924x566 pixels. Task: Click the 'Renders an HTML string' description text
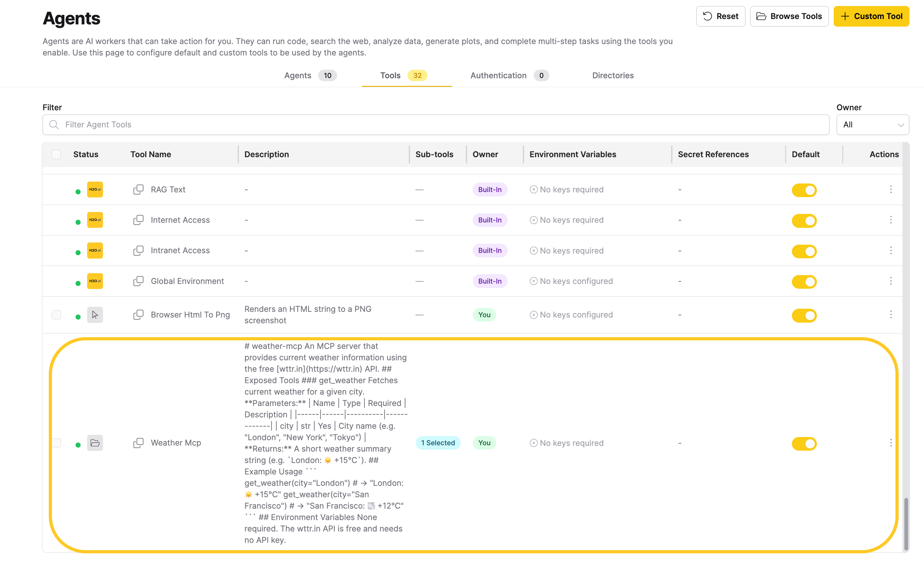pyautogui.click(x=308, y=315)
